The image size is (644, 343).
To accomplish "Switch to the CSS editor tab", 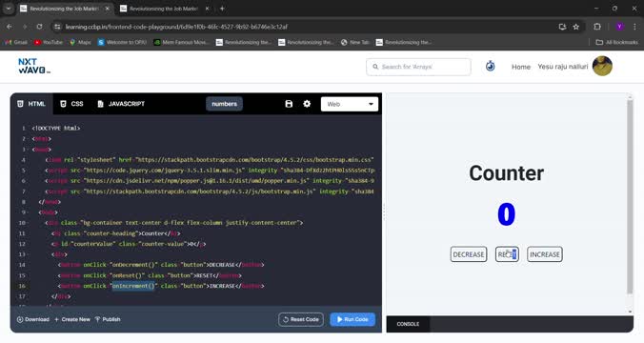I will pos(71,104).
